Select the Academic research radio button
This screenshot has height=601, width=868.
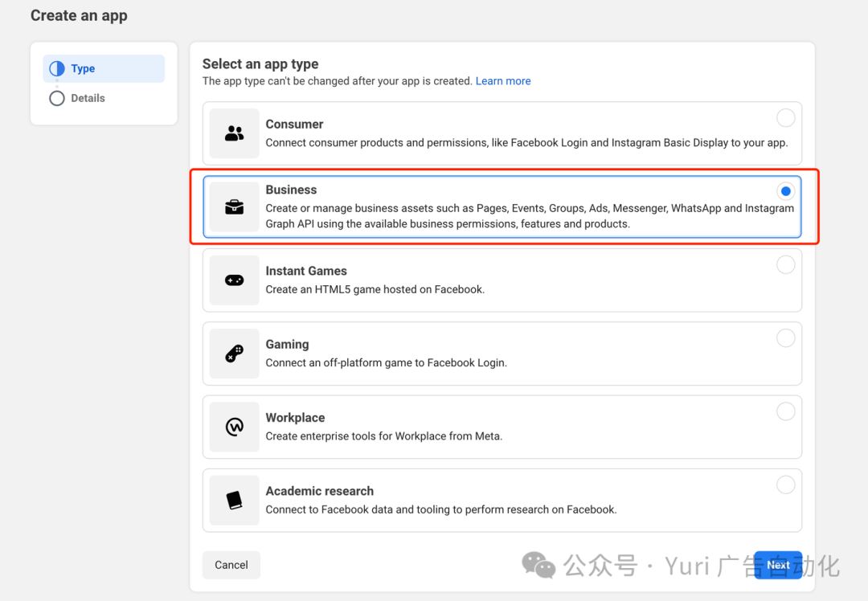(785, 484)
